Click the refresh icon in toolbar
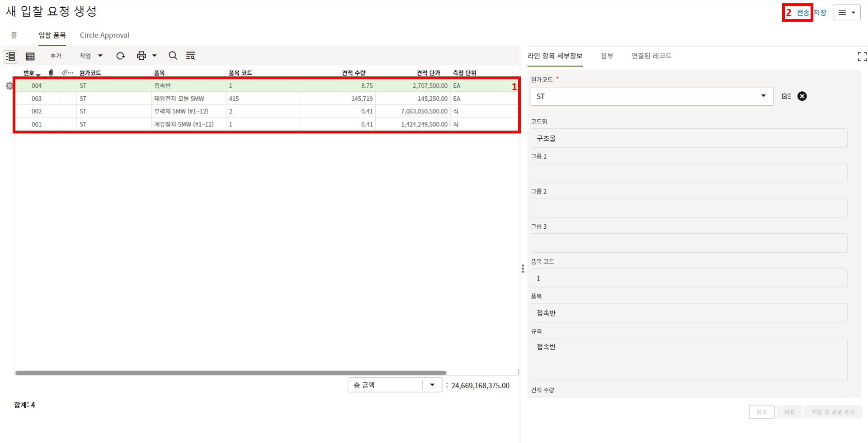 pos(120,56)
